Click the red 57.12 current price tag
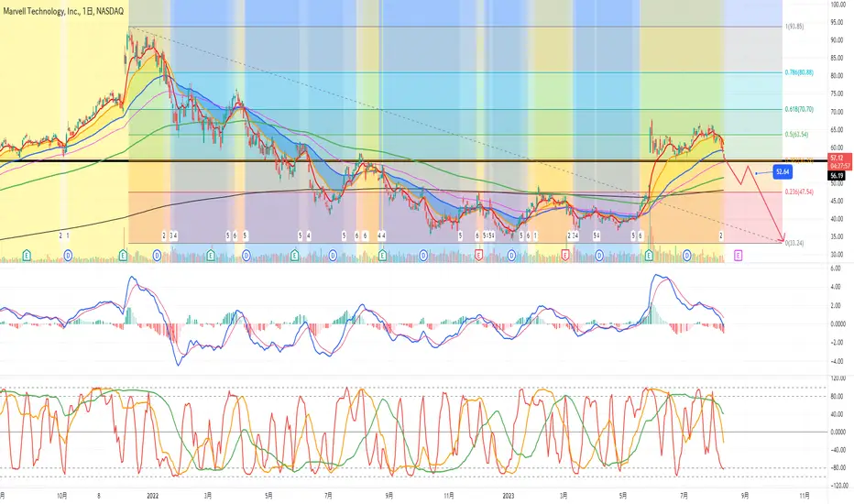854x504 pixels. point(839,162)
